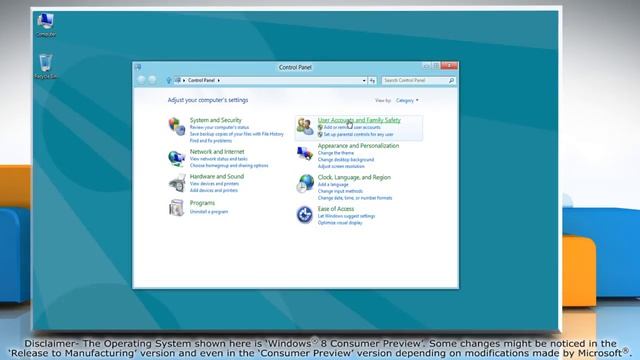640x360 pixels.
Task: Open the Network and Internet heading link
Action: [x=217, y=151]
